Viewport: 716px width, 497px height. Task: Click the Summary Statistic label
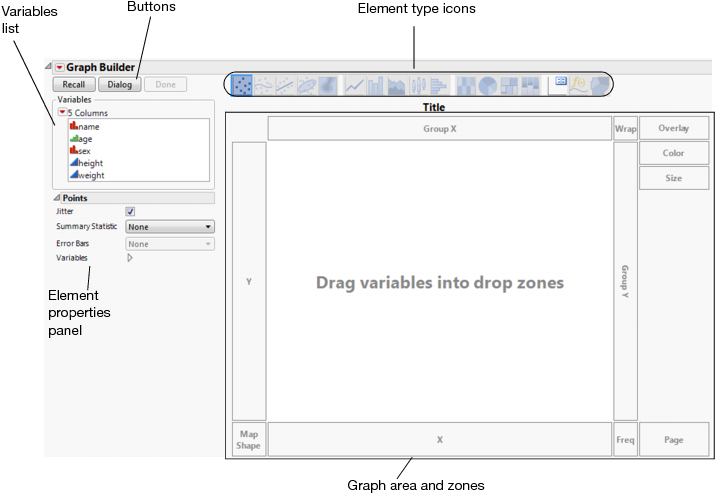tap(86, 227)
